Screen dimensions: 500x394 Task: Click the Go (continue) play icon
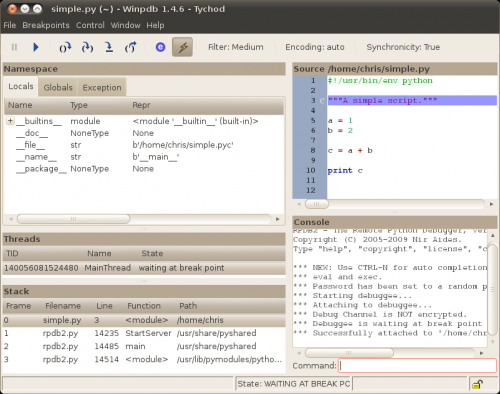tap(36, 47)
